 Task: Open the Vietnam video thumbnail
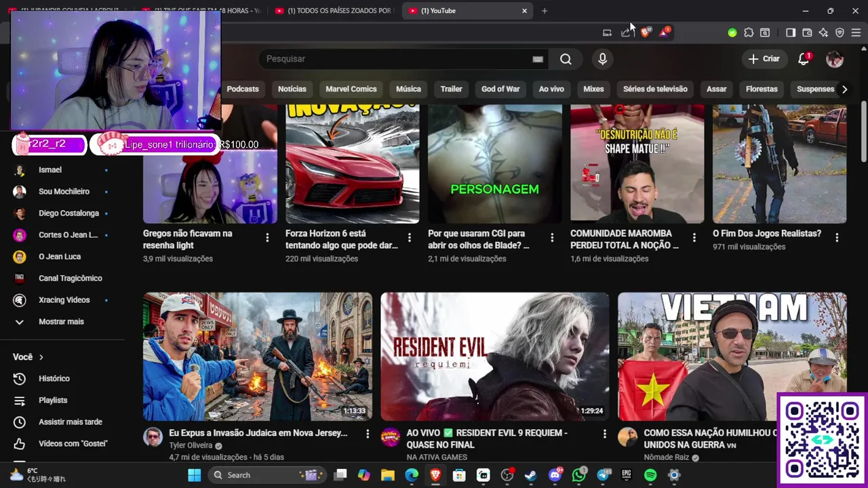(x=732, y=357)
